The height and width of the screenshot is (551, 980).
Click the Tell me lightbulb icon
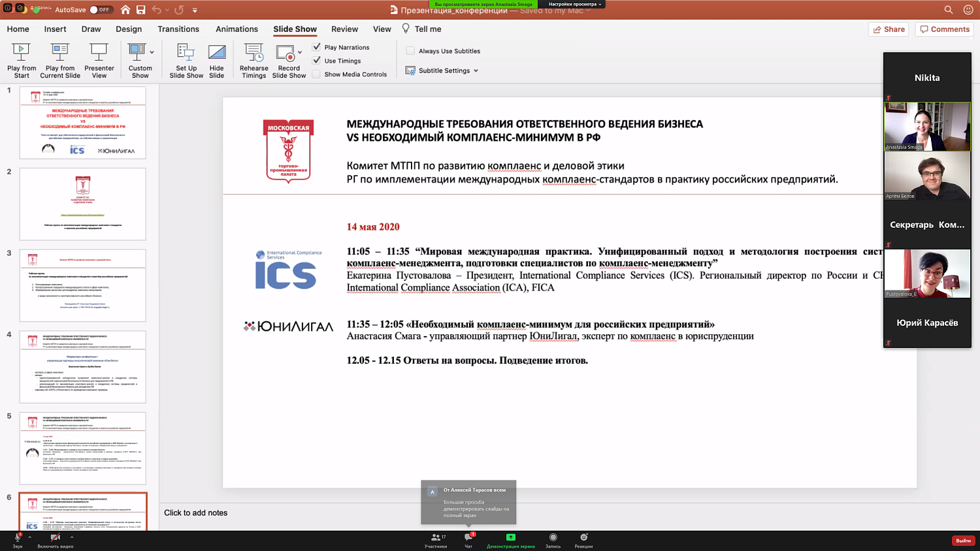(x=406, y=28)
